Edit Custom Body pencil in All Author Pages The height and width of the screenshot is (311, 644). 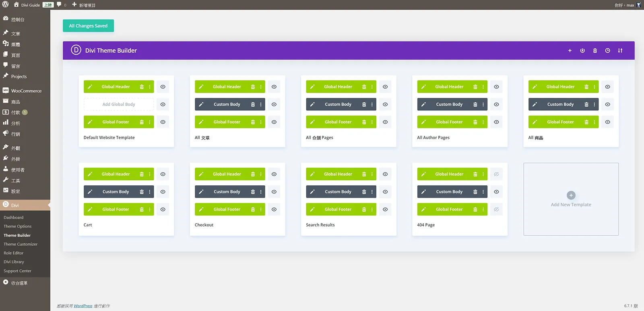coord(423,104)
